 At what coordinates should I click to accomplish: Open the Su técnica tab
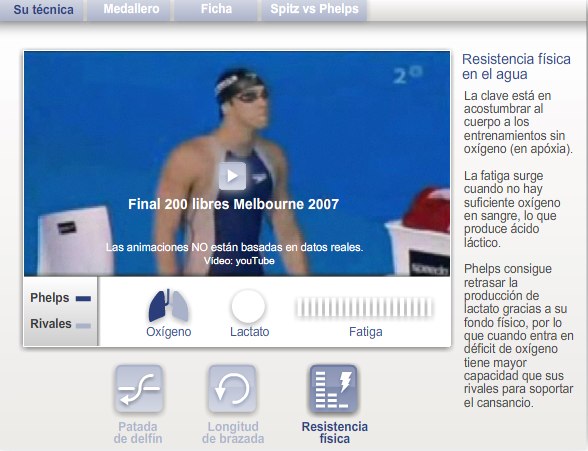(43, 10)
